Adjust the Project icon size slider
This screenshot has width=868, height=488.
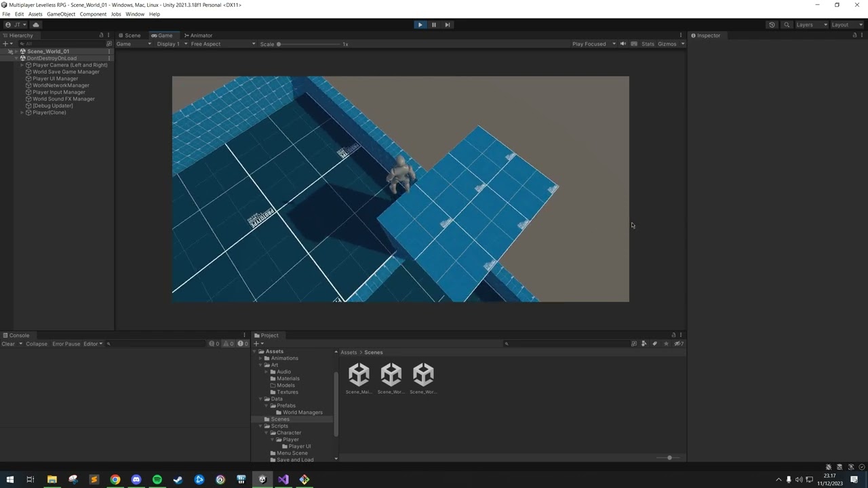pyautogui.click(x=669, y=457)
